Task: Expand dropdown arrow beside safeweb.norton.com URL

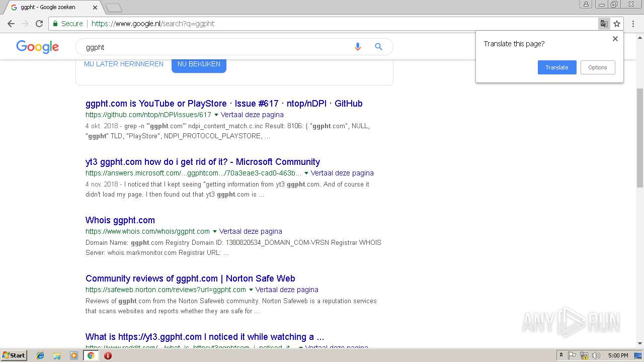Action: (x=251, y=290)
